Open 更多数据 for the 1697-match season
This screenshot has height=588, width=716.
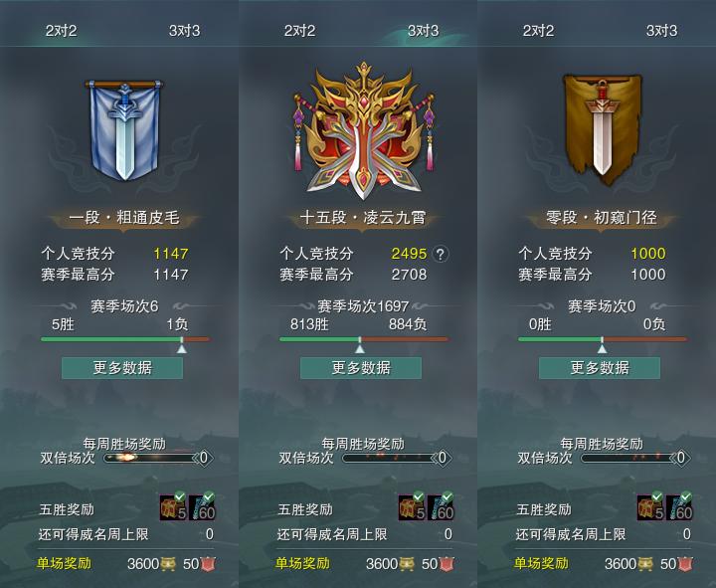pos(361,368)
